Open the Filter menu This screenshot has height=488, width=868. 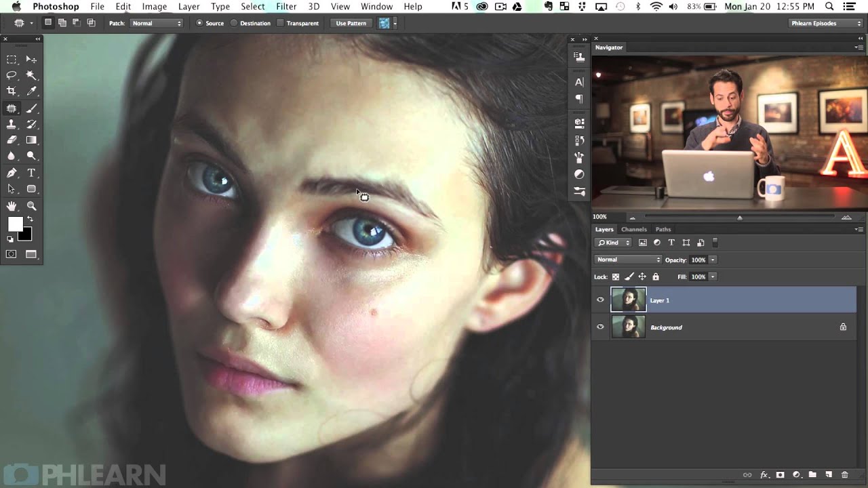[x=286, y=6]
